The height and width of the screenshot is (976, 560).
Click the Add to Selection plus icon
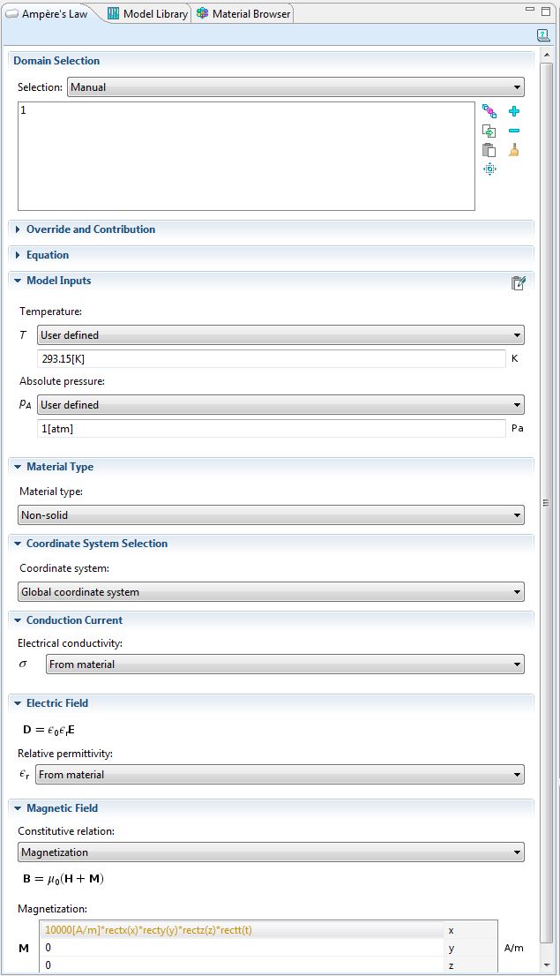tap(514, 111)
